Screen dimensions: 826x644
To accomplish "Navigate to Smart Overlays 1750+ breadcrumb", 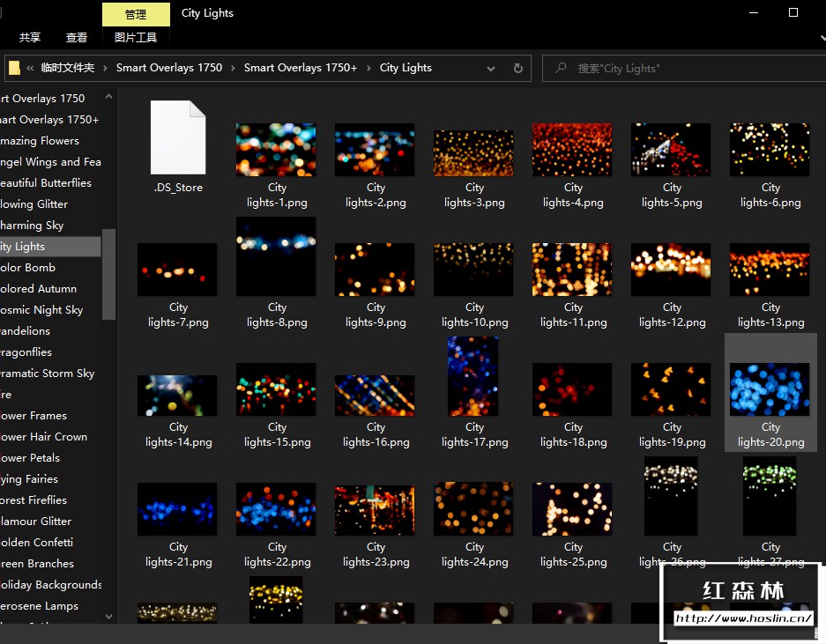I will click(x=301, y=68).
